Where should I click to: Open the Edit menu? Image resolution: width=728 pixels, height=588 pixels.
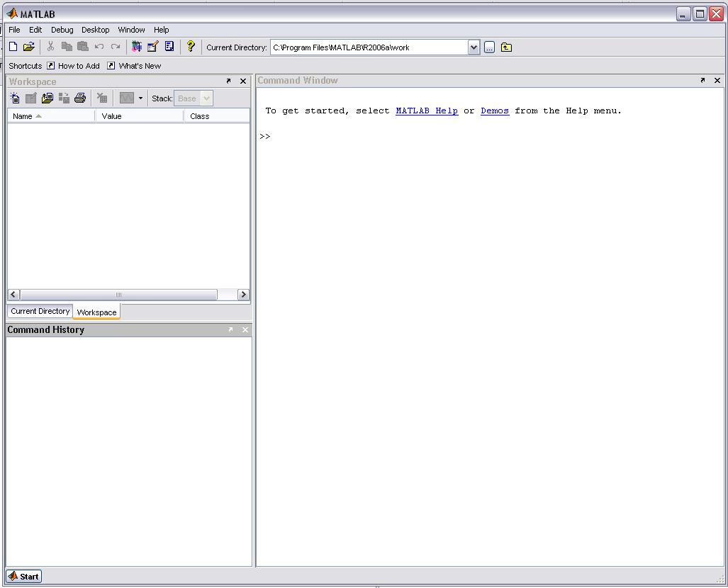[x=35, y=30]
